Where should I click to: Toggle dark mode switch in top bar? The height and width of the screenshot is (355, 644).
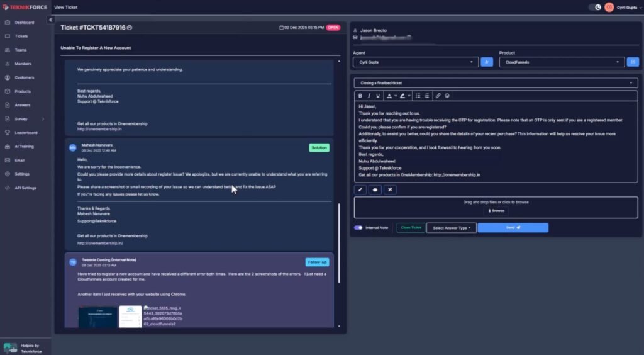click(594, 7)
